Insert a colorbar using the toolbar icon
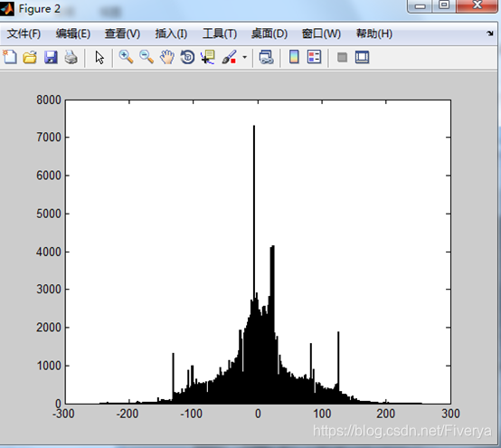This screenshot has width=501, height=448. point(294,57)
